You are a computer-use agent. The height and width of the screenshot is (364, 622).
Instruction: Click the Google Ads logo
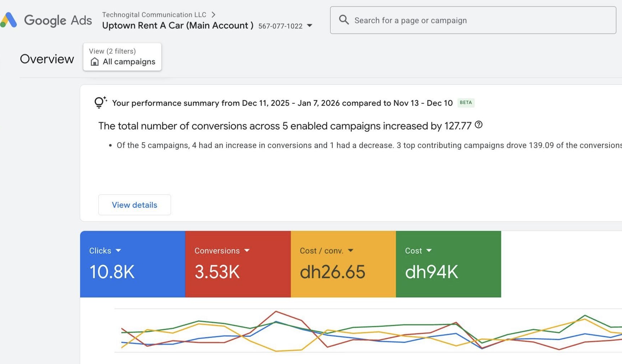46,20
